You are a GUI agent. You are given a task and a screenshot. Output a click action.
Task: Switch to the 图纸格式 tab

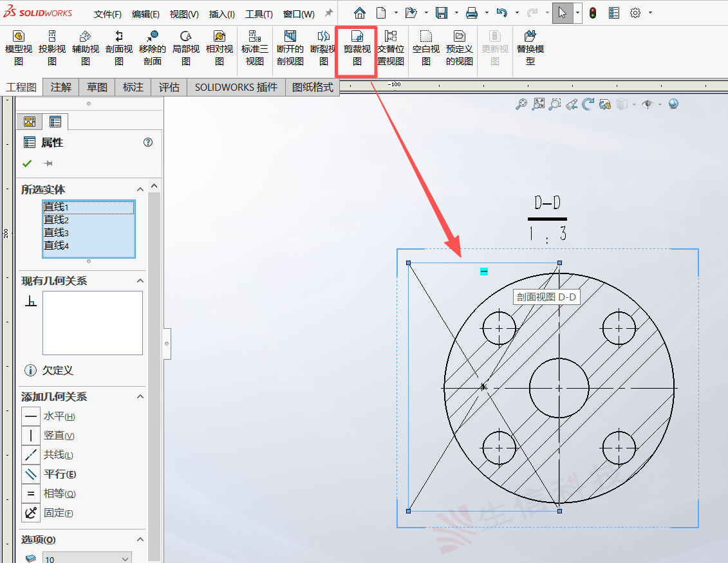(x=312, y=88)
